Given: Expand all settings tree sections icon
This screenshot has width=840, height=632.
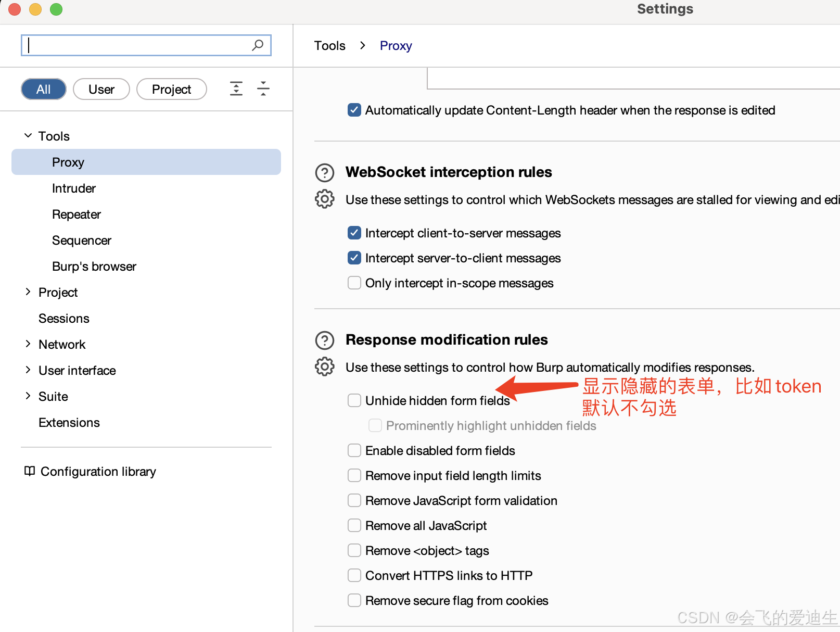Looking at the screenshot, I should (x=236, y=89).
